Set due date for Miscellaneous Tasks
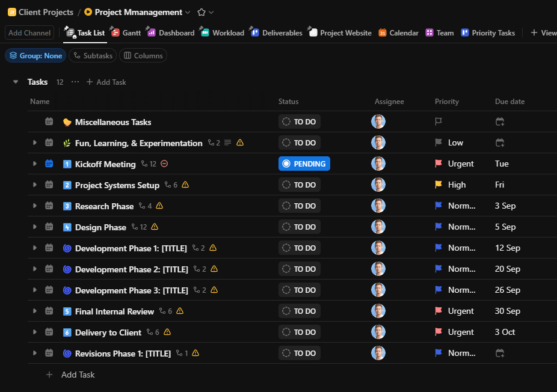 (x=500, y=122)
